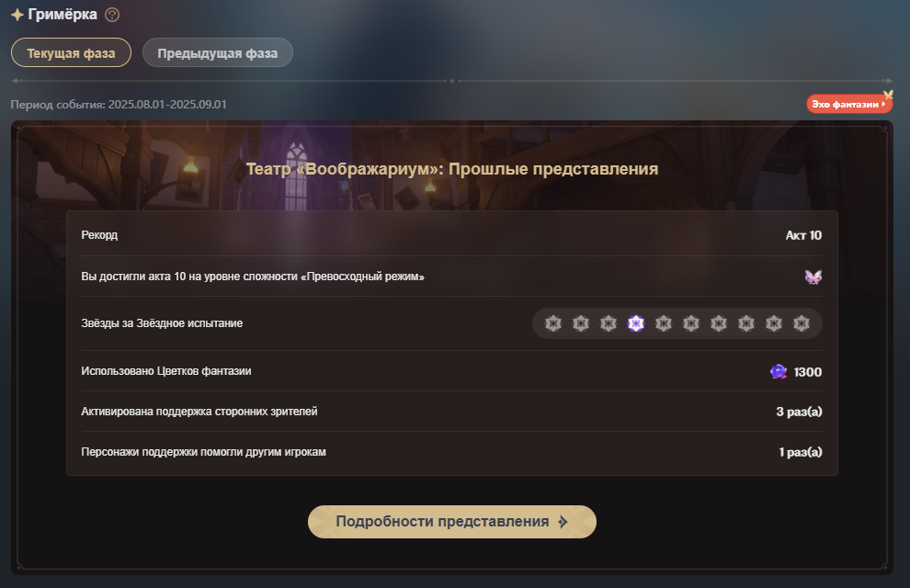Expand the small arrow on Эхо фантазии
This screenshot has height=588, width=910.
click(883, 105)
